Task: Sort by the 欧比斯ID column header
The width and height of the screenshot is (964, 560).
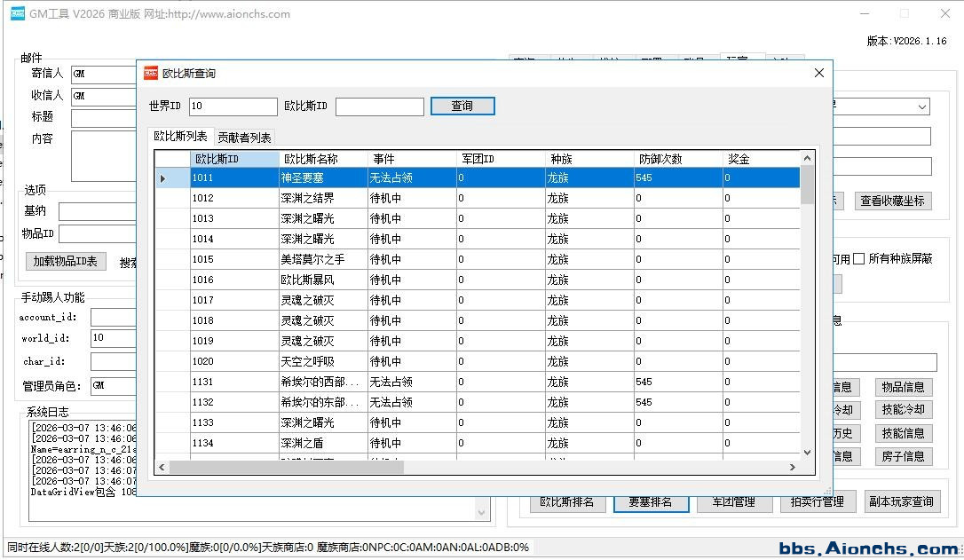Action: (x=234, y=159)
